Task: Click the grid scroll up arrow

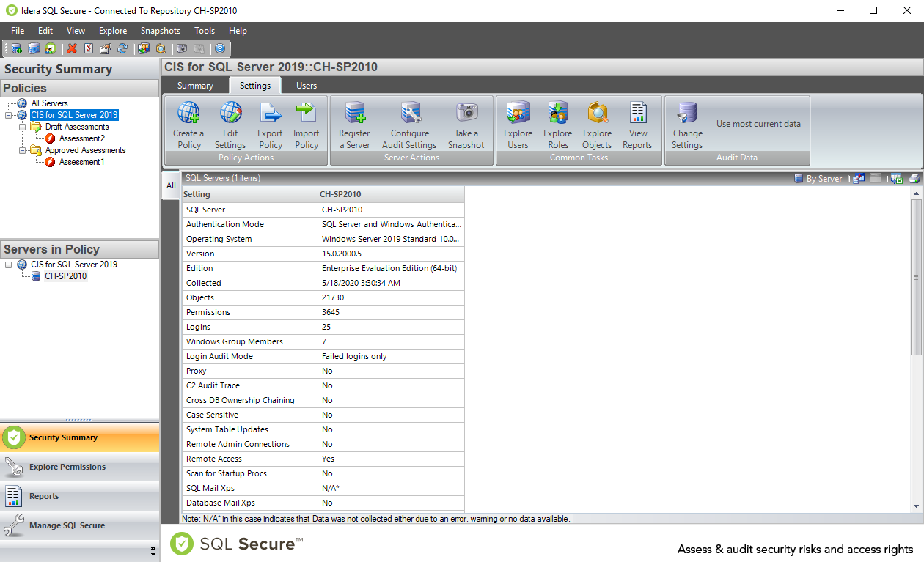Action: (x=916, y=193)
